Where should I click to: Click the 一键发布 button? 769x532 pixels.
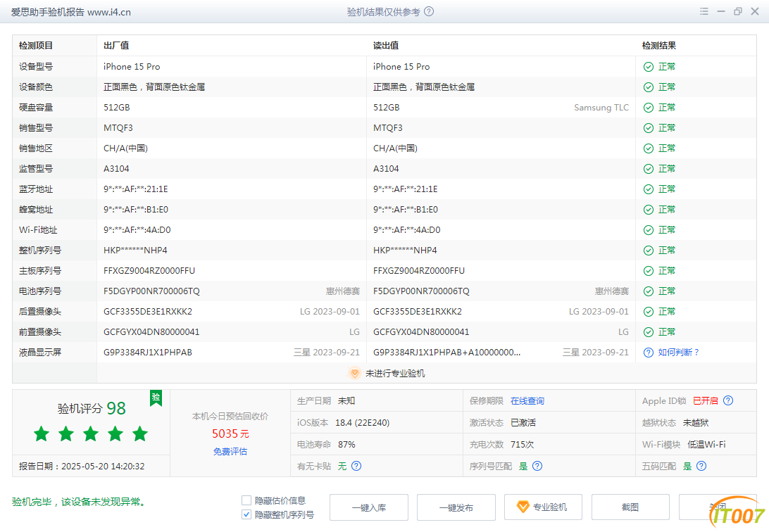(x=456, y=507)
